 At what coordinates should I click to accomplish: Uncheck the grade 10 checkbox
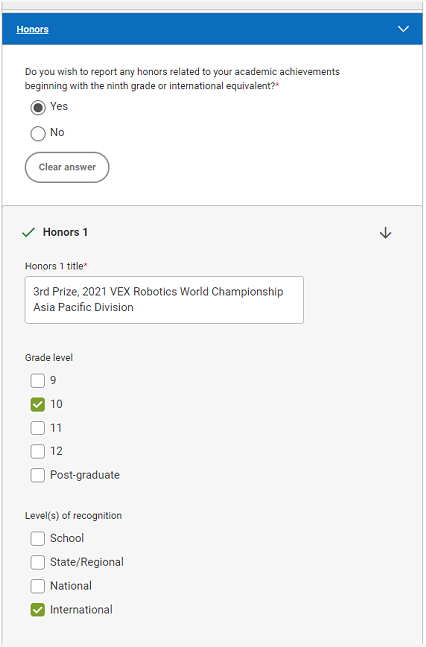[x=38, y=404]
